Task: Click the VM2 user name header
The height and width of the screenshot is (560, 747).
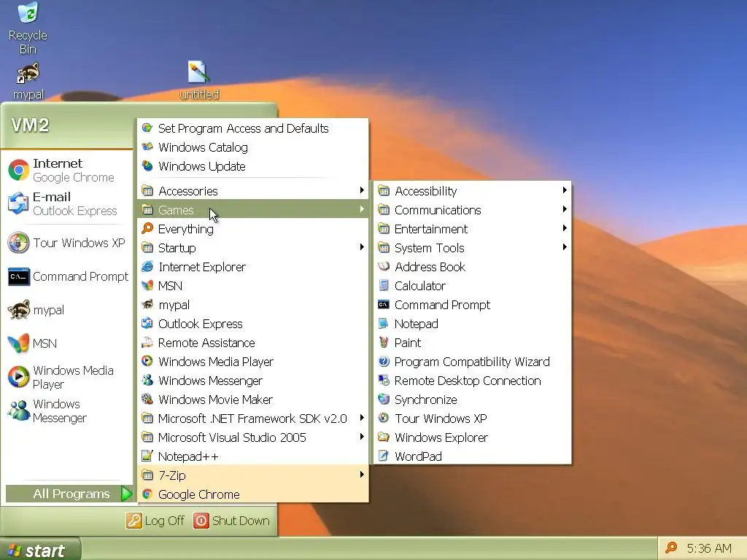Action: click(30, 125)
